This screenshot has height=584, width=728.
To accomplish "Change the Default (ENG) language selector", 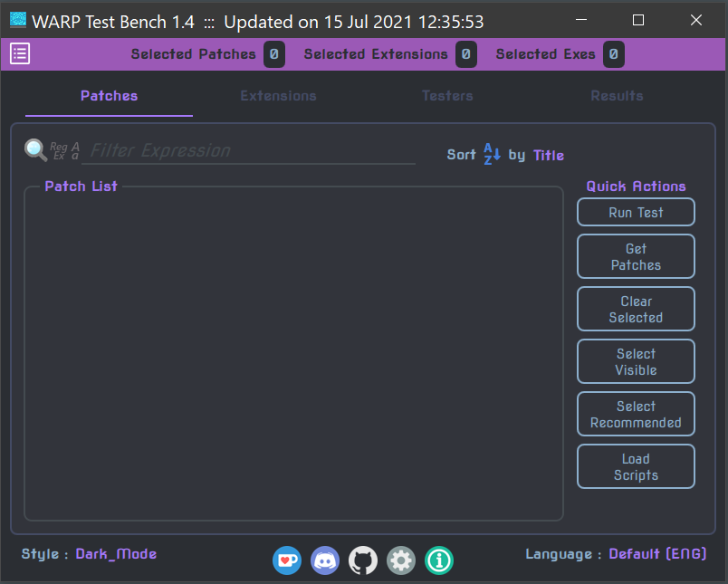I will pyautogui.click(x=657, y=554).
